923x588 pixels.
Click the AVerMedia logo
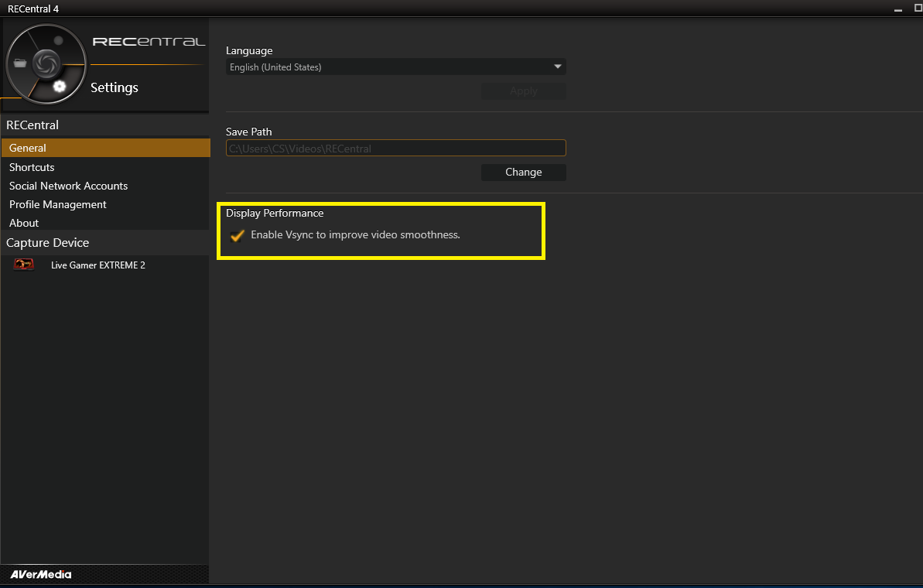pyautogui.click(x=40, y=575)
